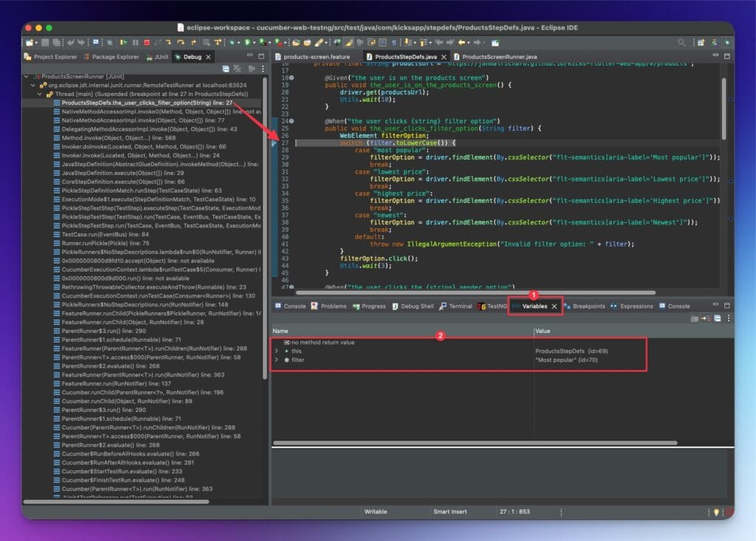Select the NativeMethodAccessorImpl.invoke0 stack frame

pyautogui.click(x=157, y=111)
